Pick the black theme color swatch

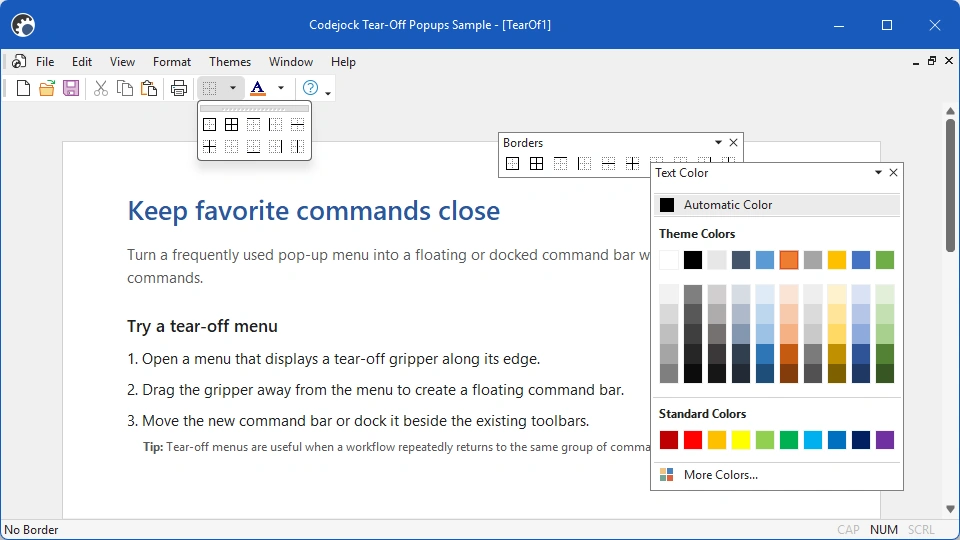coord(692,260)
